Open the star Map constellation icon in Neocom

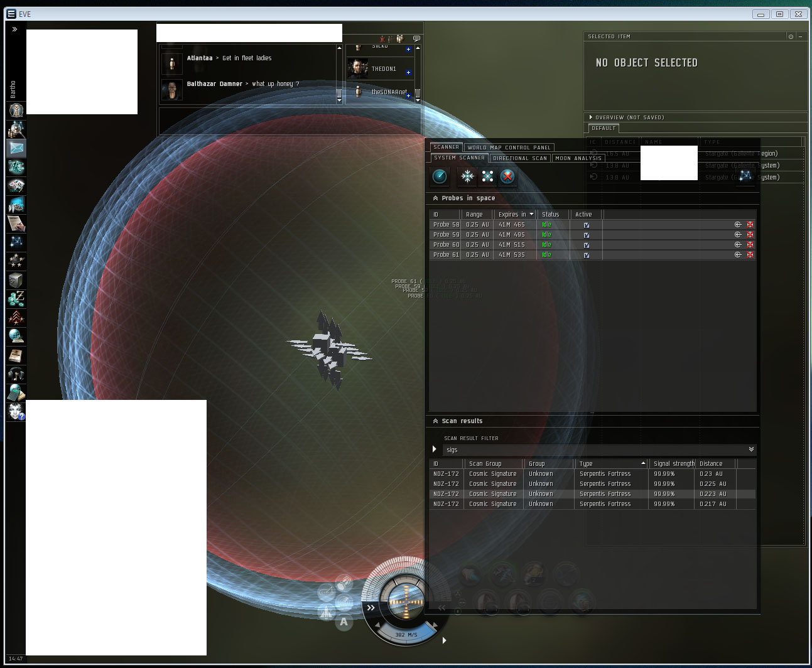point(16,242)
